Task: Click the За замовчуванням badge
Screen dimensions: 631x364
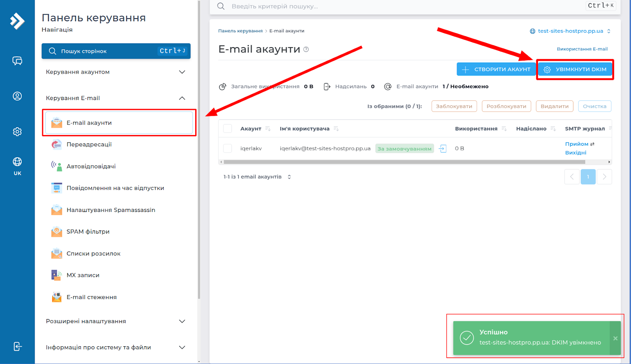Action: tap(405, 149)
